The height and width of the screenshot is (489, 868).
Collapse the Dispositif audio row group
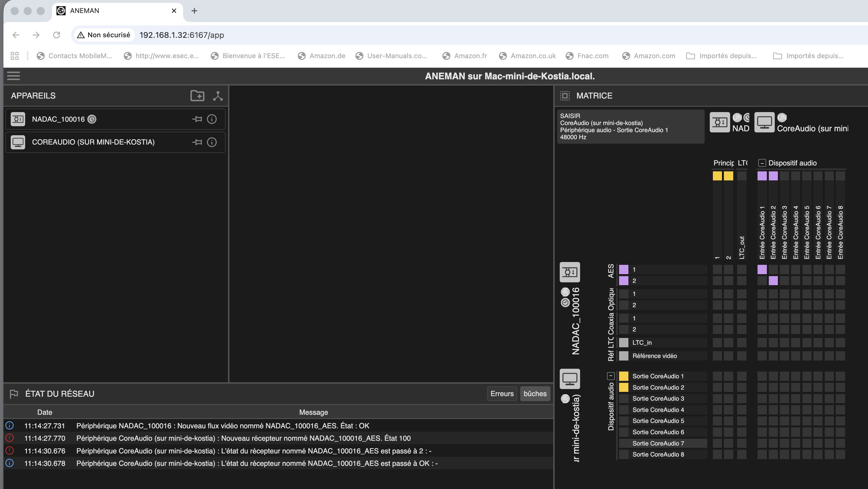click(x=611, y=376)
